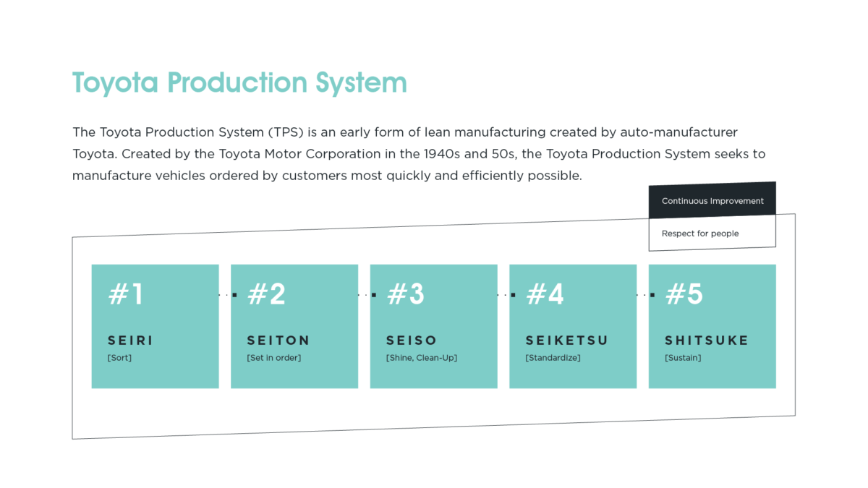Select the Toyota Production System title
This screenshot has height=488, width=868.
(239, 82)
